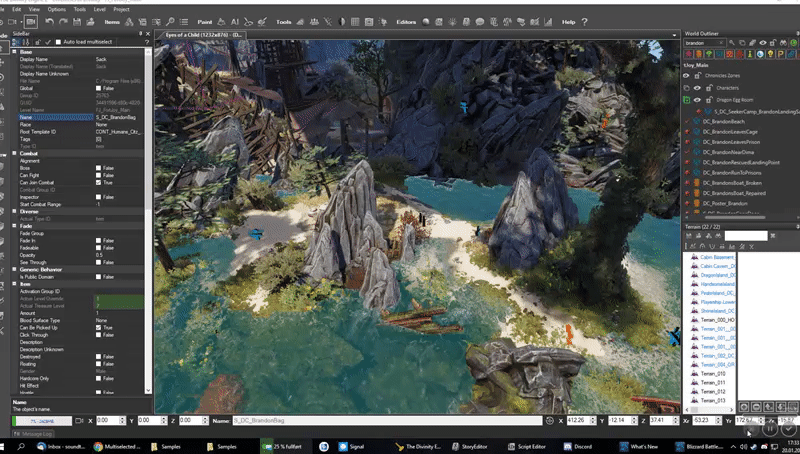800x454 pixels.
Task: Click the Redo arrow in the toolbar
Action: pyautogui.click(x=63, y=22)
